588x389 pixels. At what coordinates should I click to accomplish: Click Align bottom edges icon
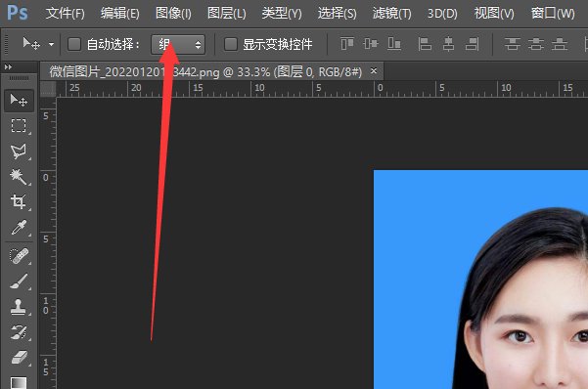394,44
